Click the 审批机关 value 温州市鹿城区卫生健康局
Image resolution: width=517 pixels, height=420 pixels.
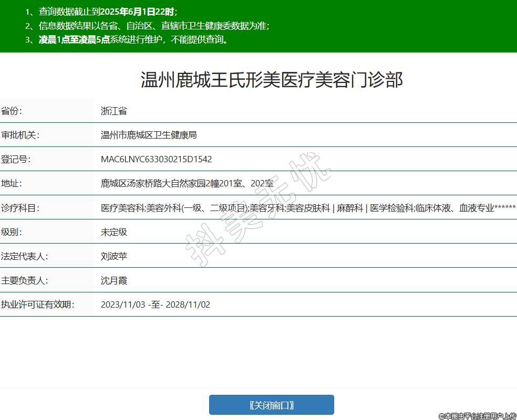149,135
